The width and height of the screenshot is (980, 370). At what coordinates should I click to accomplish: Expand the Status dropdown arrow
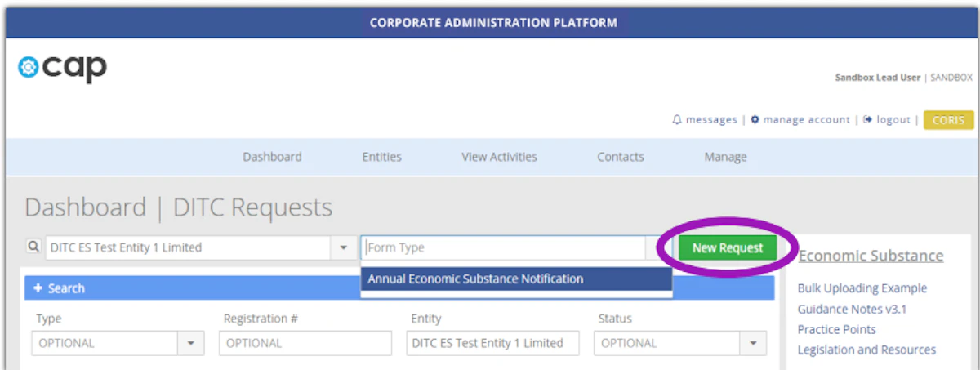[753, 344]
